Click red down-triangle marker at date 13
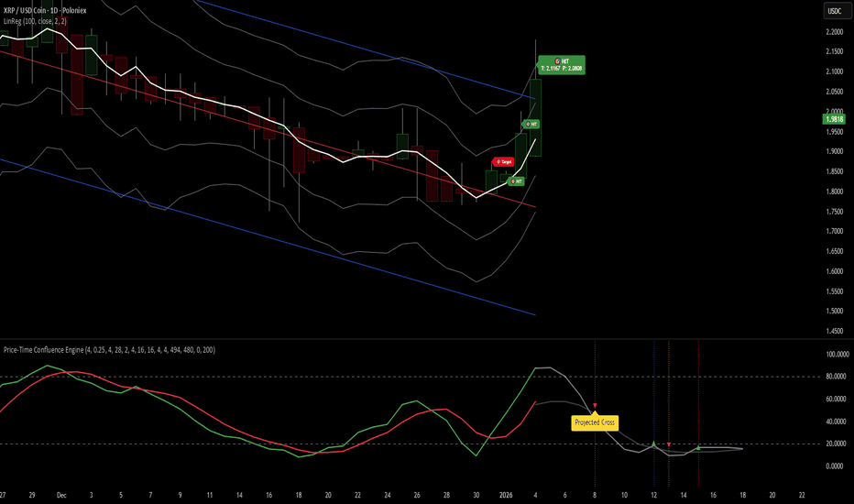The height and width of the screenshot is (504, 854). click(x=669, y=445)
